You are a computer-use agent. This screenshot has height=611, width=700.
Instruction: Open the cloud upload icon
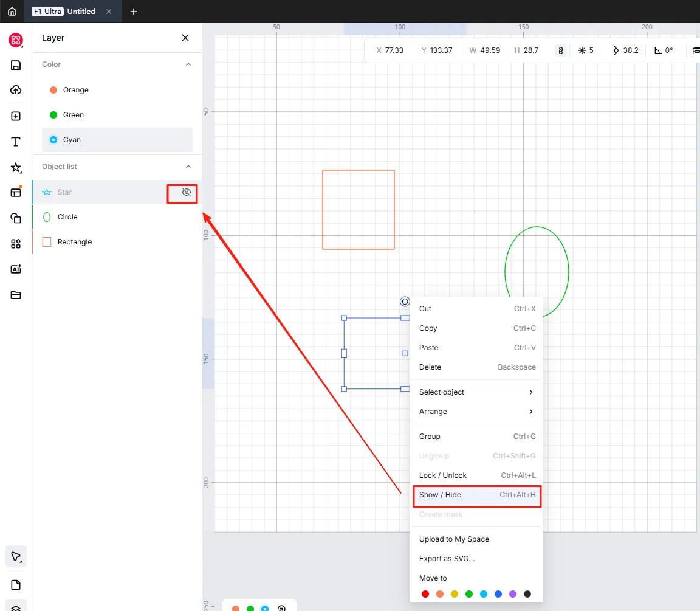click(x=16, y=90)
